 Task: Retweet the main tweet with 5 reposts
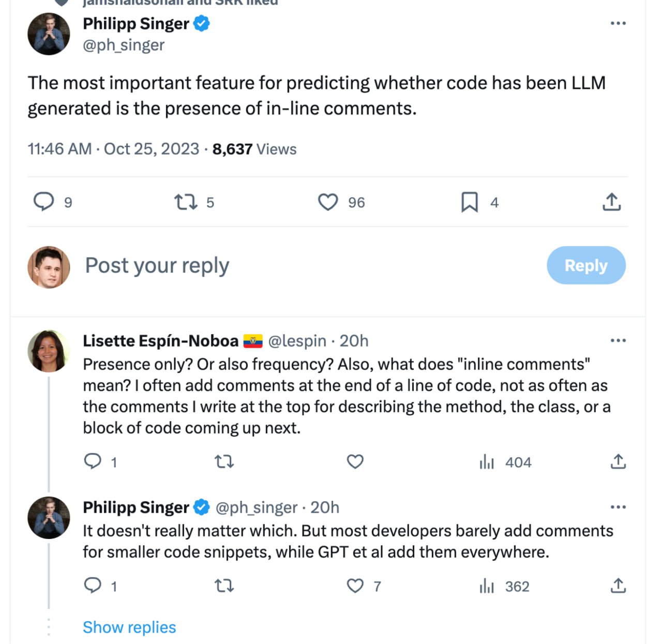point(185,202)
